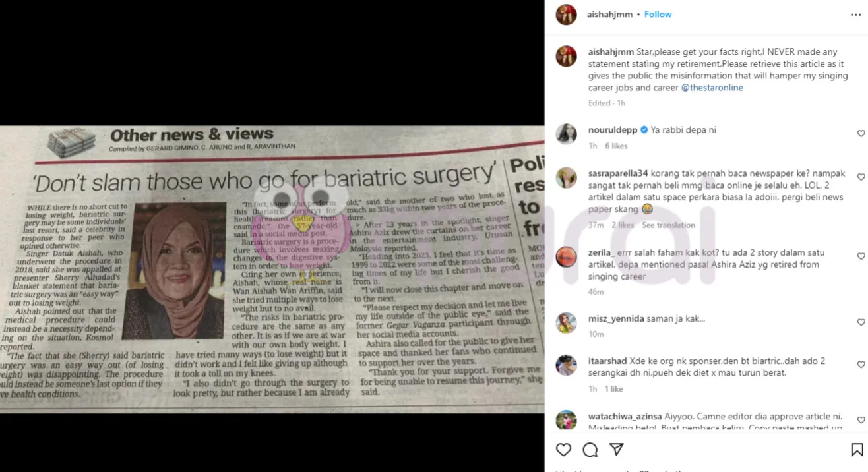This screenshot has width=868, height=472.
Task: Like nouruldepp's comment heart
Action: tap(861, 133)
